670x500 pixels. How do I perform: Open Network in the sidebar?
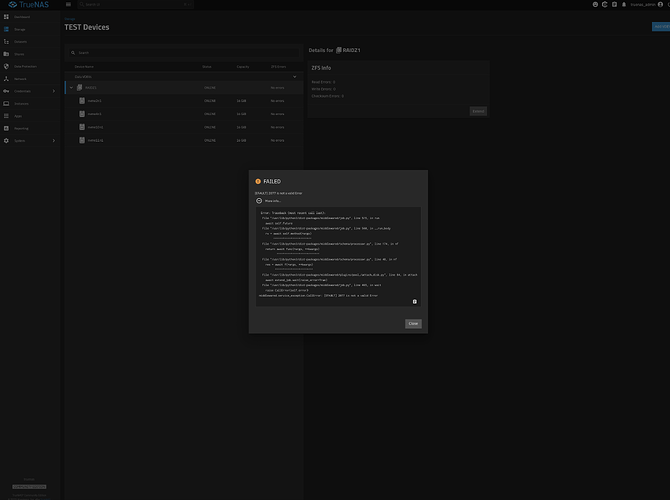click(30, 79)
